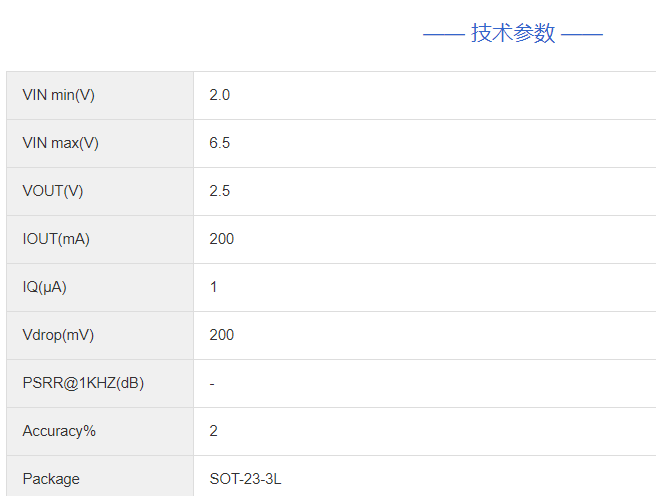
Task: Select the IQ value 1
Action: pyautogui.click(x=214, y=287)
